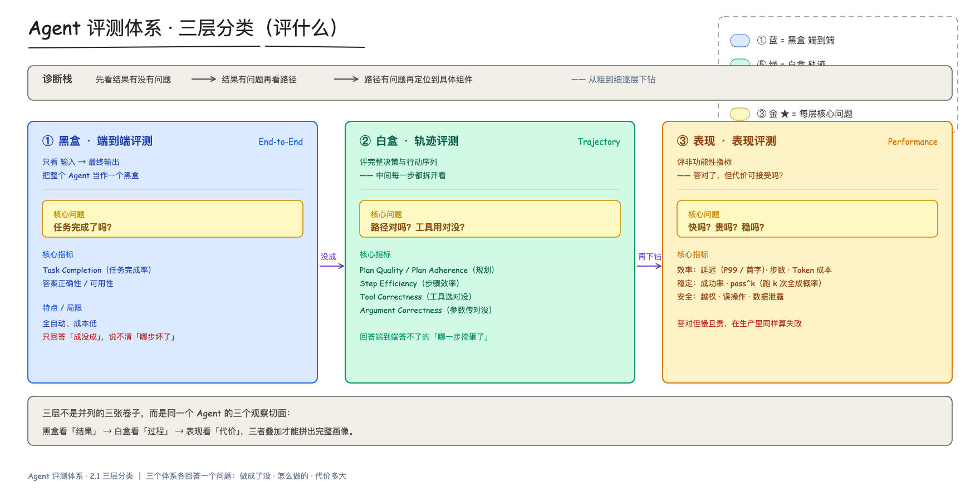The height and width of the screenshot is (501, 980).
Task: Select the line "评完整决策与行动序列"
Action: (x=399, y=162)
